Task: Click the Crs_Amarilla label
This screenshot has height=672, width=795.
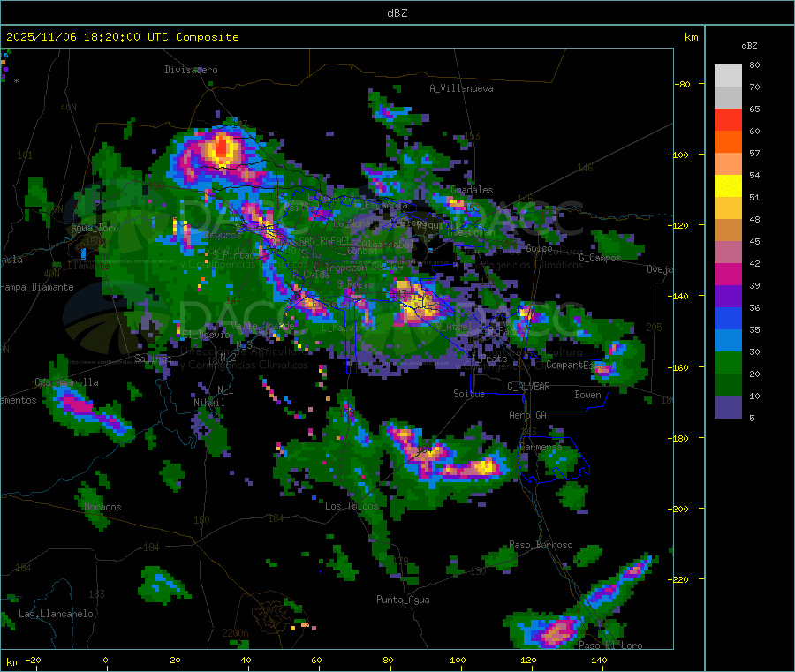Action: (x=66, y=382)
